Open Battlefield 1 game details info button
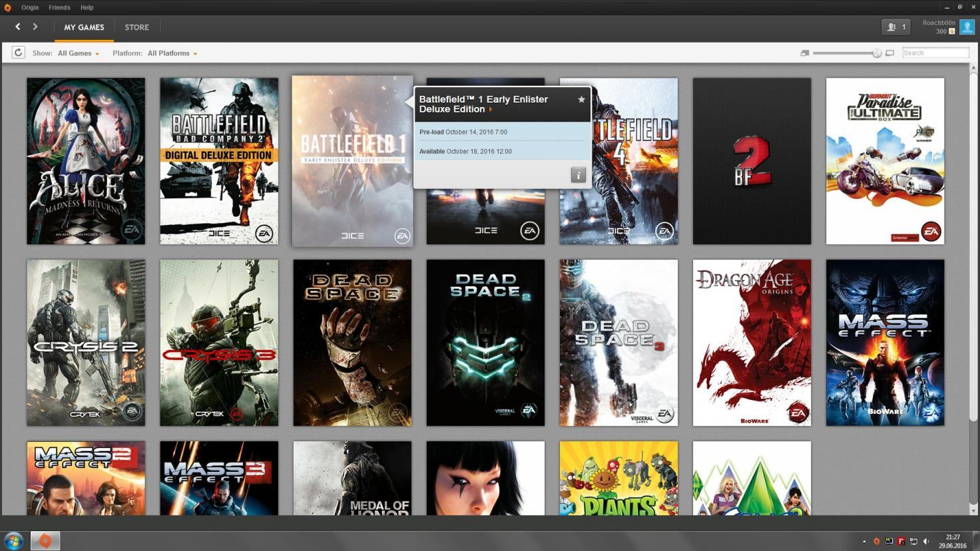The width and height of the screenshot is (980, 551). point(578,175)
